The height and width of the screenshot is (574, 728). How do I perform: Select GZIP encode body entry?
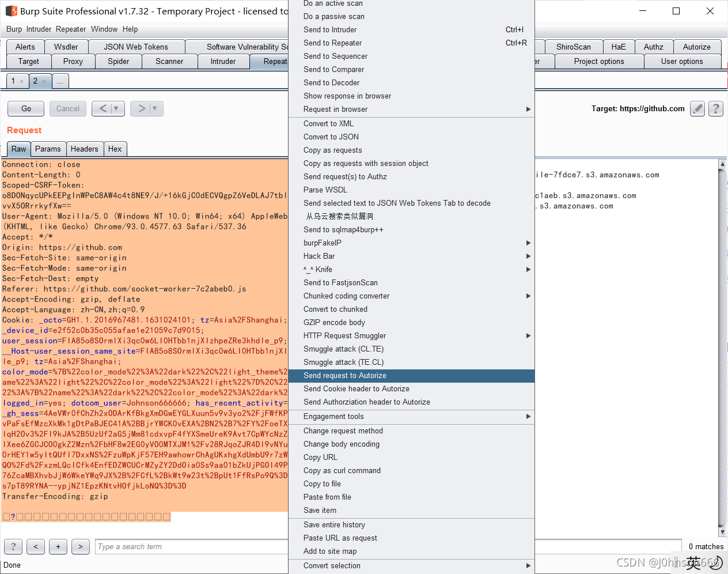tap(411, 323)
